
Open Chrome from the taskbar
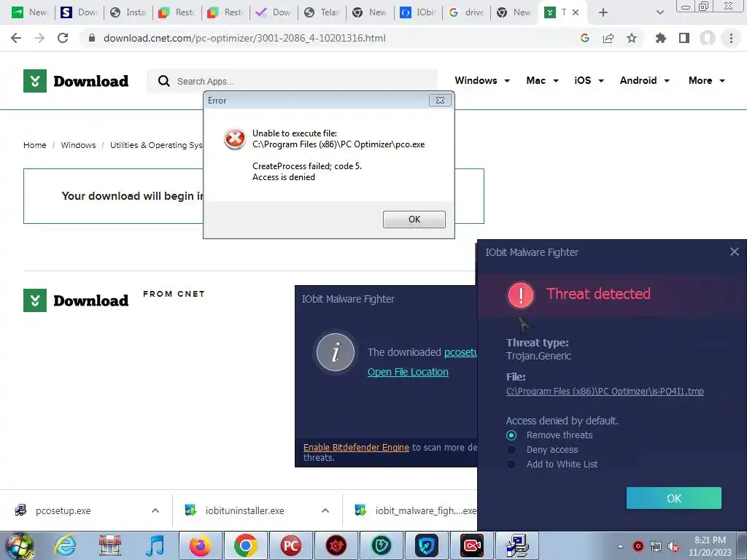click(x=245, y=545)
